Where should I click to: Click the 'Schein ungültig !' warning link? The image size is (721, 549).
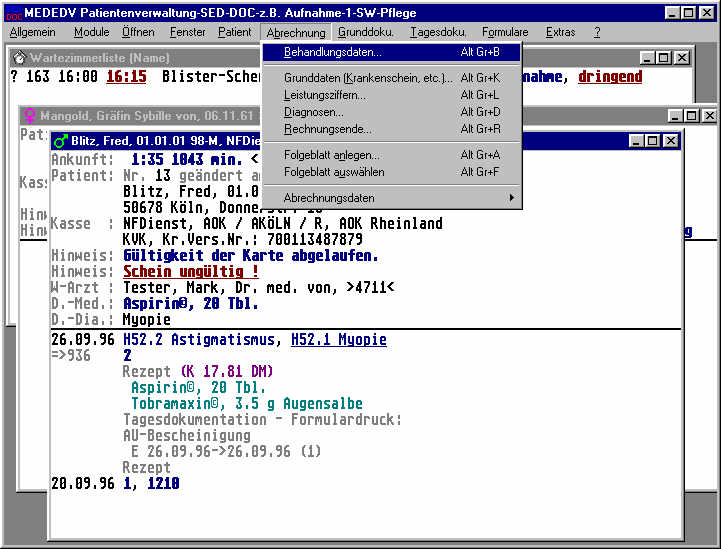pos(191,271)
